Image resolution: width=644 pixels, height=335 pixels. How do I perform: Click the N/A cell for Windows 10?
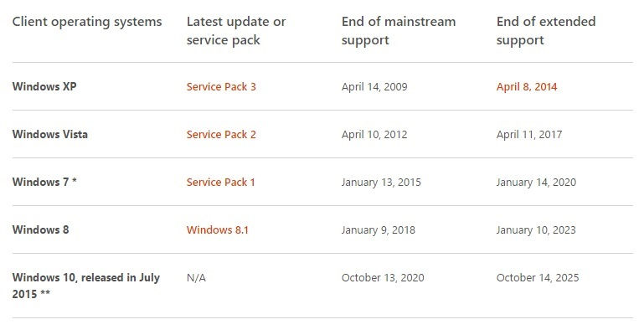pos(197,277)
